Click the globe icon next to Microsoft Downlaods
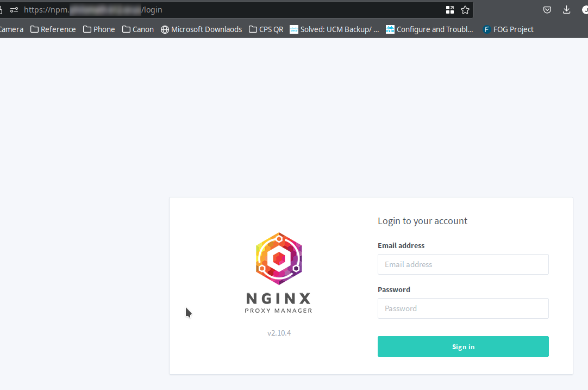Screen dimensions: 588x390 (165, 29)
